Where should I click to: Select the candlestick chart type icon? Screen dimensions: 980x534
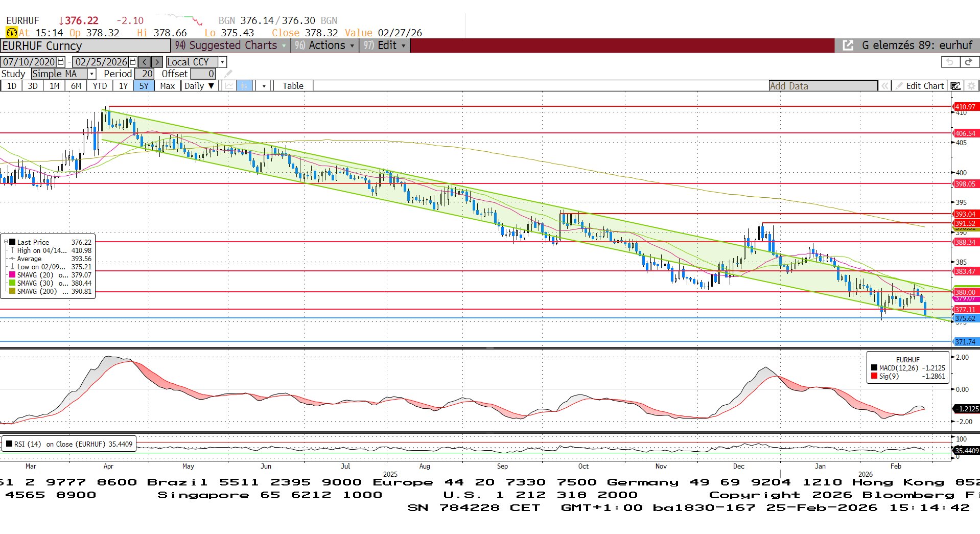(245, 86)
